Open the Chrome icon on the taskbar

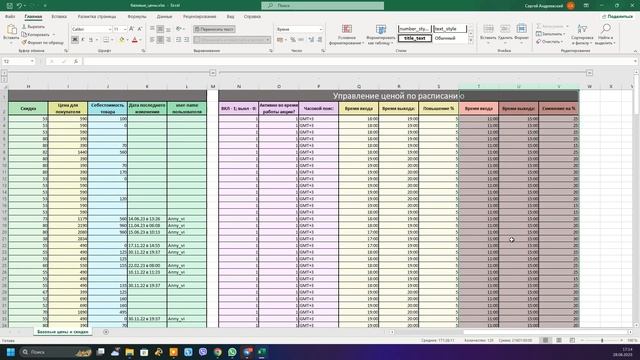[x=218, y=352]
